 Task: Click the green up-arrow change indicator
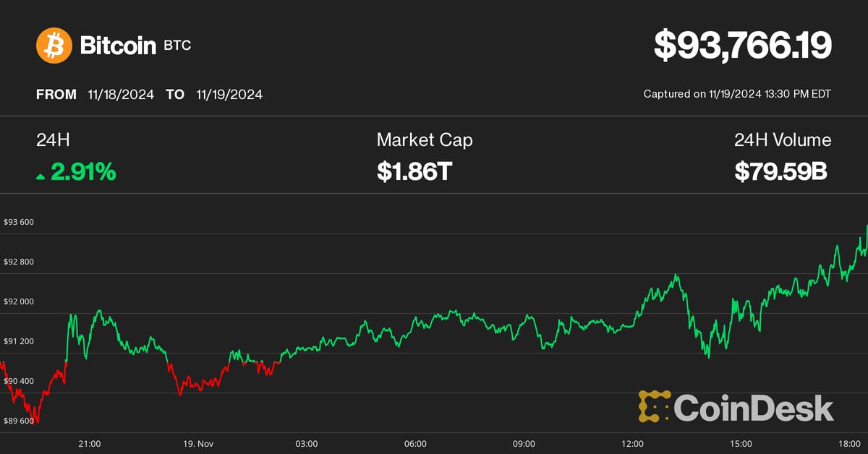(x=41, y=176)
